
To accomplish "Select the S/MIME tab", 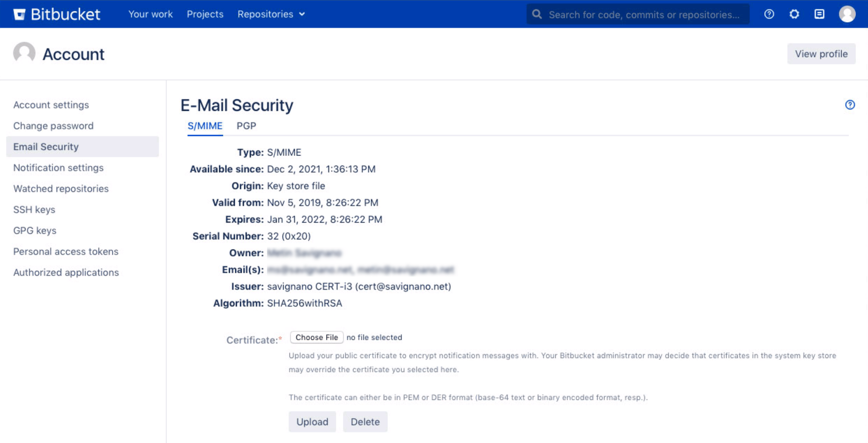I will tap(205, 126).
